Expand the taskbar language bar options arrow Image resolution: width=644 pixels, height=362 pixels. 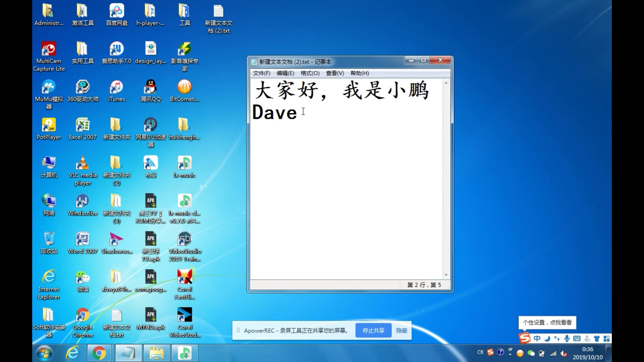[x=510, y=354]
